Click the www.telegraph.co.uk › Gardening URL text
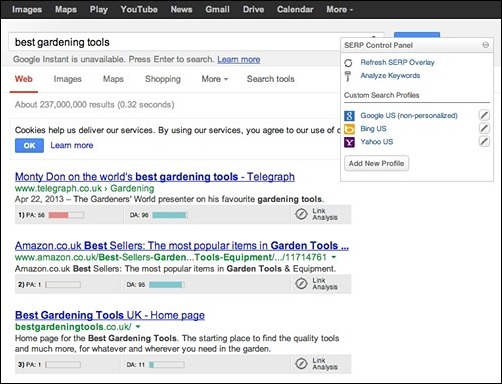This screenshot has width=502, height=384. coord(84,188)
